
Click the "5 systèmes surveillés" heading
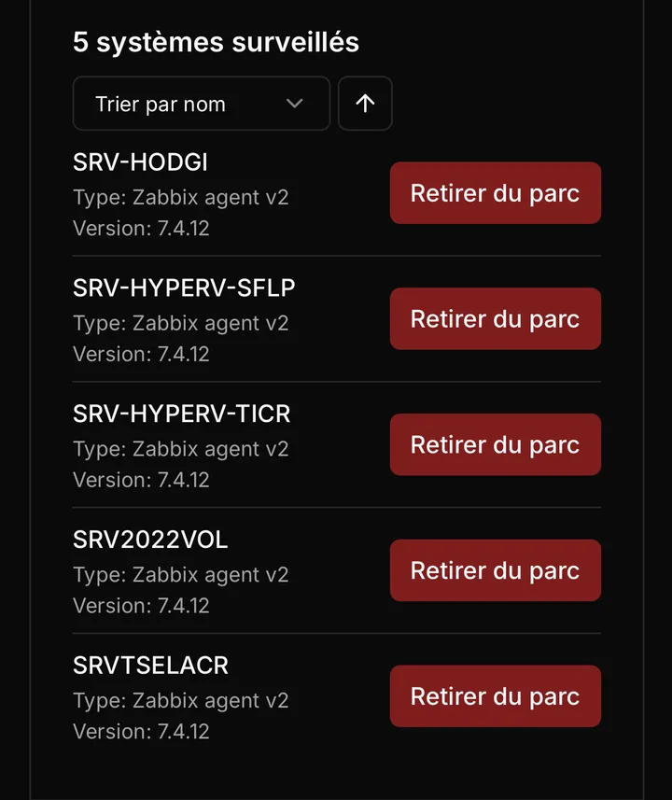pyautogui.click(x=216, y=42)
